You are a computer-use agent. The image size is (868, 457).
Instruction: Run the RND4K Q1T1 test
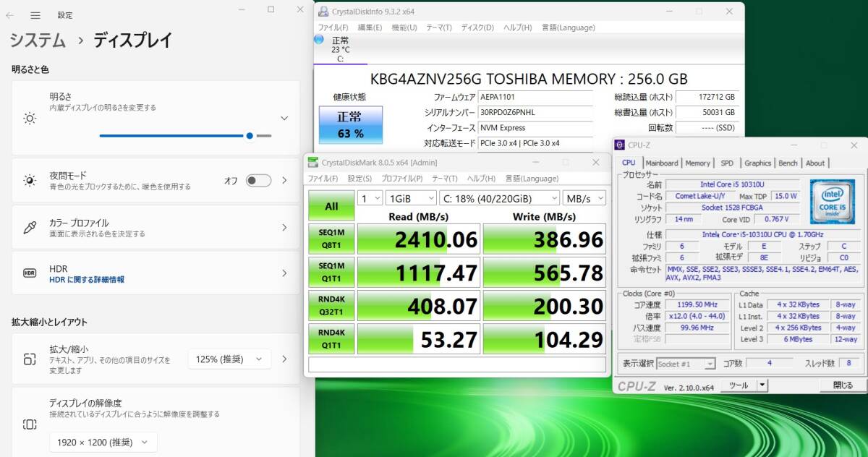[331, 338]
